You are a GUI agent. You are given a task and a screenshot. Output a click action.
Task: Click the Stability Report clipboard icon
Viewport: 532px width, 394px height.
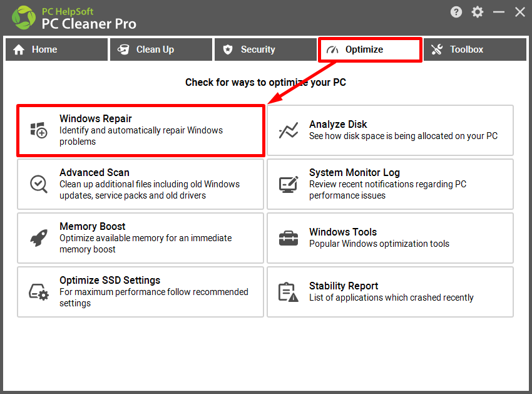point(289,292)
